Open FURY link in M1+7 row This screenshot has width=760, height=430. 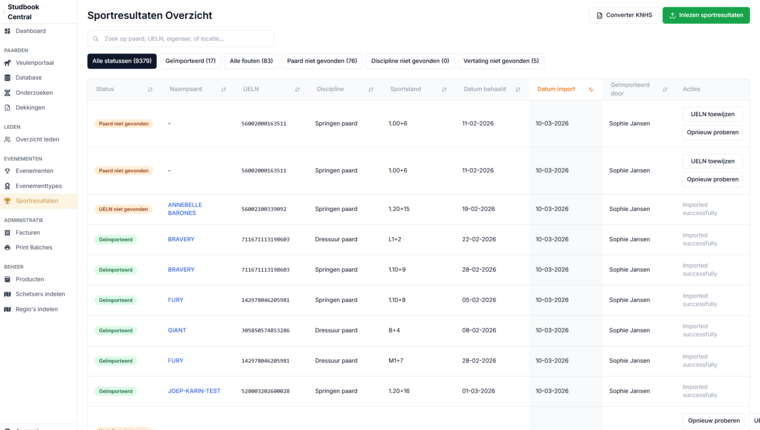coord(175,361)
